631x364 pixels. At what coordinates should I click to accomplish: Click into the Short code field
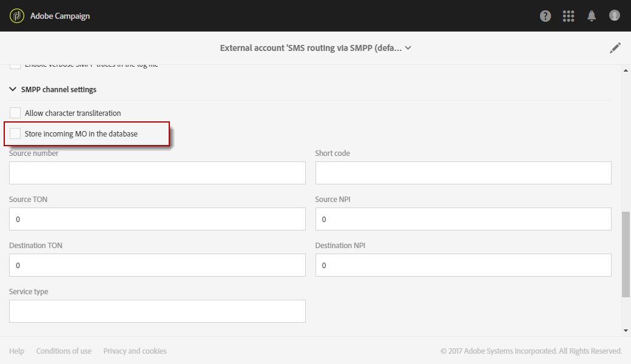point(463,173)
